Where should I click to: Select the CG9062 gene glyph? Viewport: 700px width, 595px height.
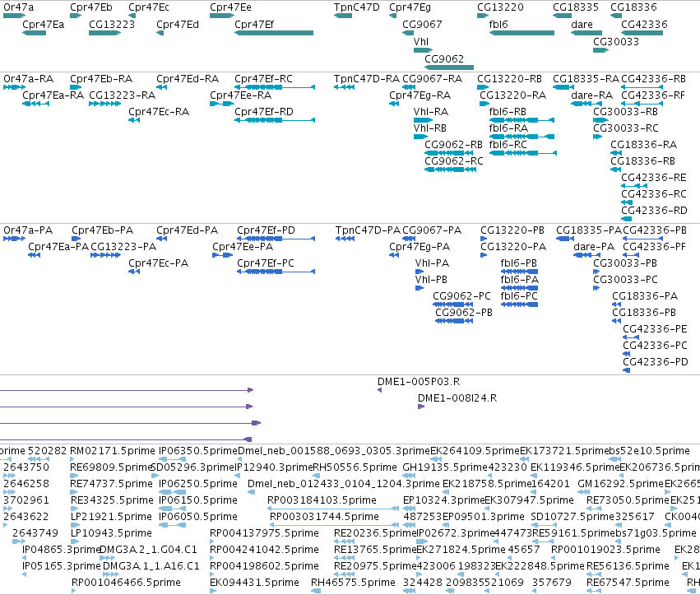(449, 67)
